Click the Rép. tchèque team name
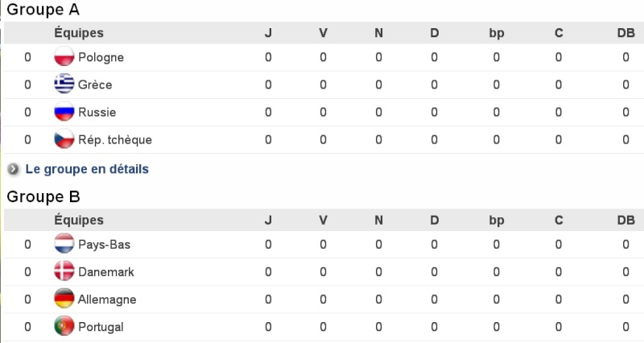644x343 pixels. point(115,139)
